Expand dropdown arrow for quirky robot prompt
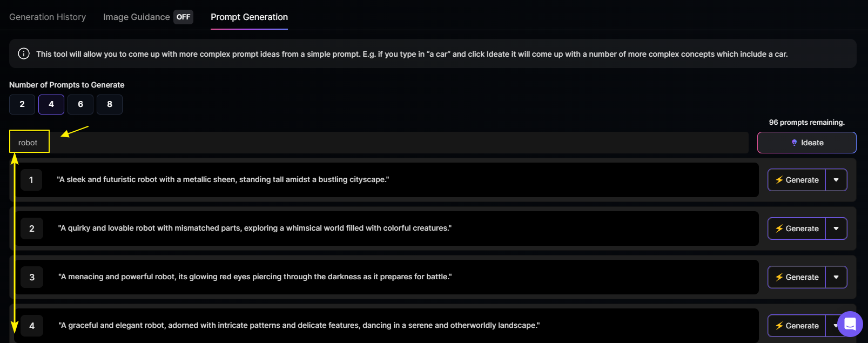Screen dimensions: 868x343 [836, 228]
